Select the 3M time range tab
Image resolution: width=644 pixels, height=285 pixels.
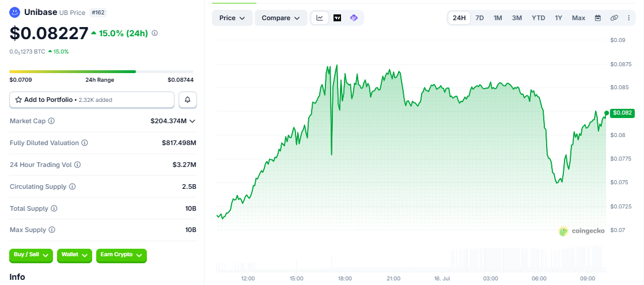[x=517, y=18]
